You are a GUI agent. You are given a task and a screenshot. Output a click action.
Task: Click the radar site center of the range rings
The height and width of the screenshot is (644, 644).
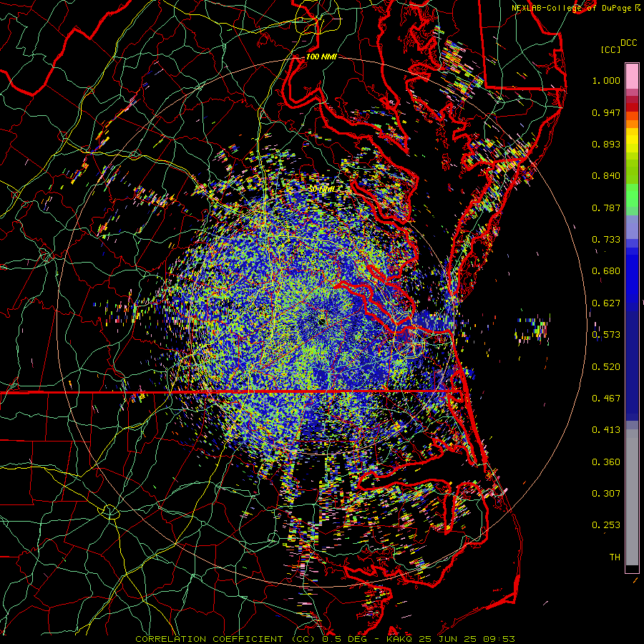(321, 323)
